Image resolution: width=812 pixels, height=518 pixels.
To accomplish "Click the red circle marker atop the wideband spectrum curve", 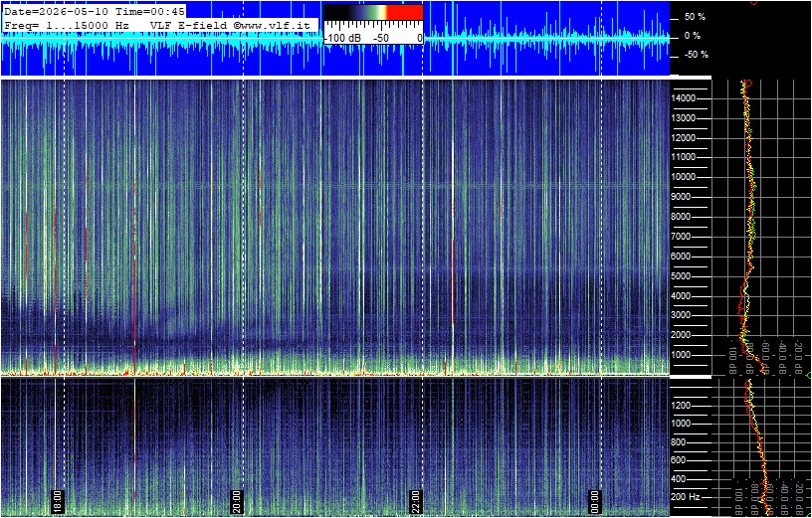I will (748, 83).
